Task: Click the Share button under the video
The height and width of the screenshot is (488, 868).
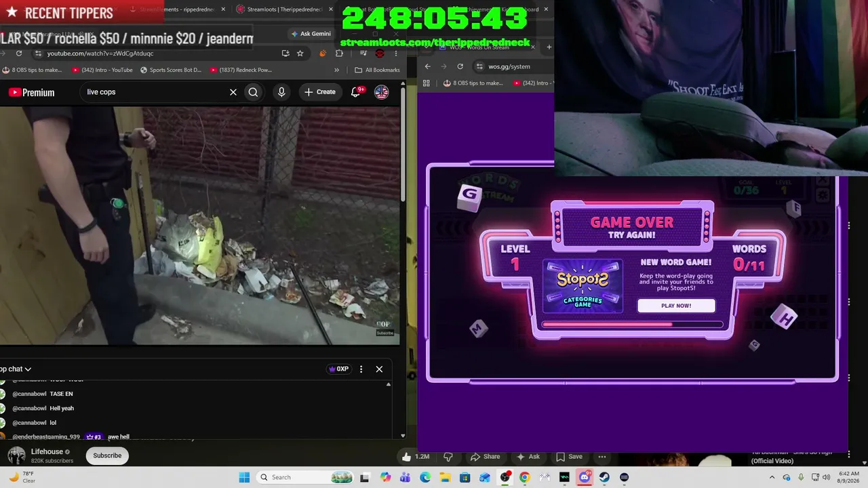Action: point(486,457)
